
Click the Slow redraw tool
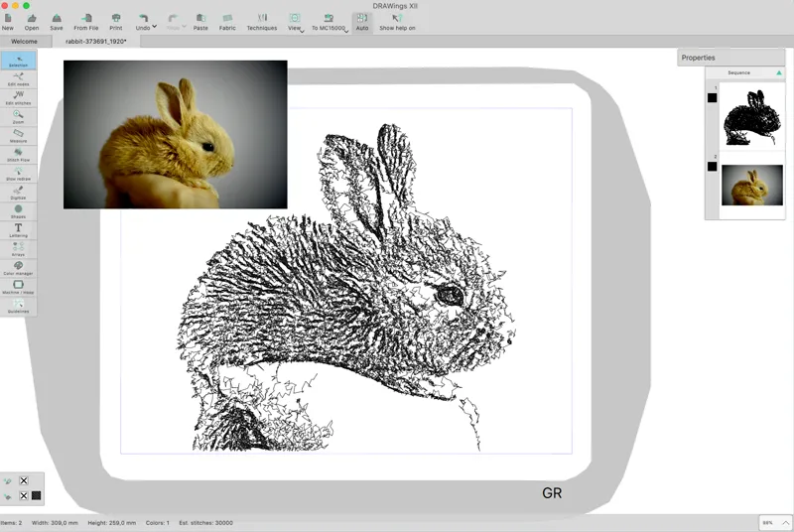click(x=18, y=173)
